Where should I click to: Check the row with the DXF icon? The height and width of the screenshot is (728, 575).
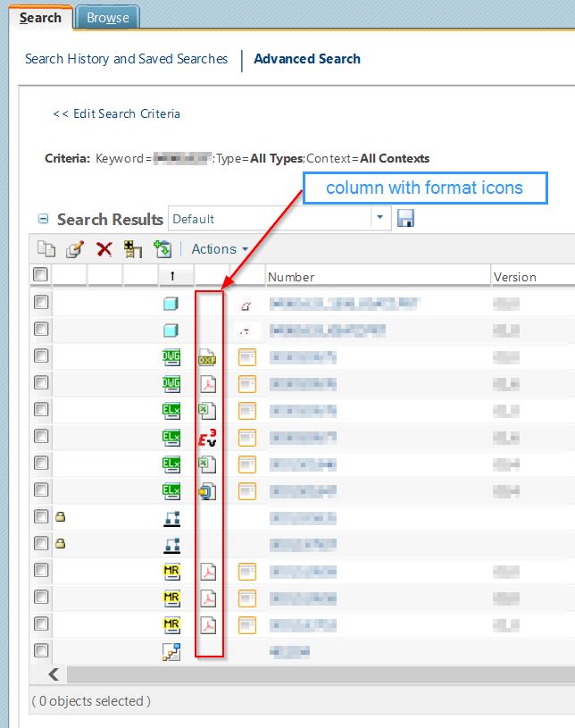tap(41, 356)
